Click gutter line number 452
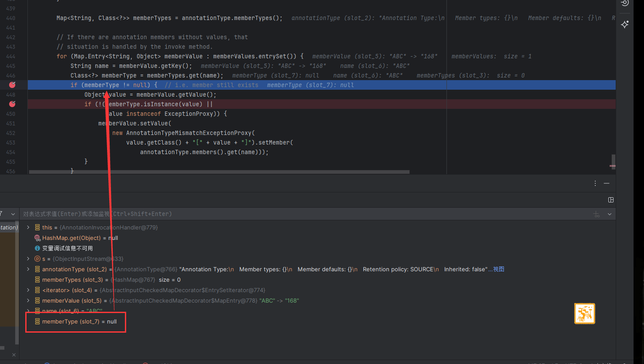The height and width of the screenshot is (364, 644). (10, 133)
